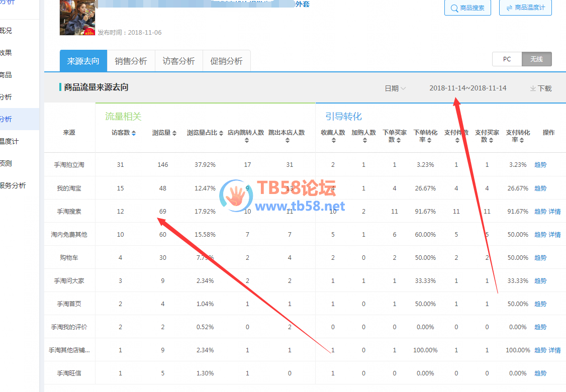Screen dimensions: 566x392
Task: Select the 来源去向 tab
Action: pyautogui.click(x=83, y=61)
